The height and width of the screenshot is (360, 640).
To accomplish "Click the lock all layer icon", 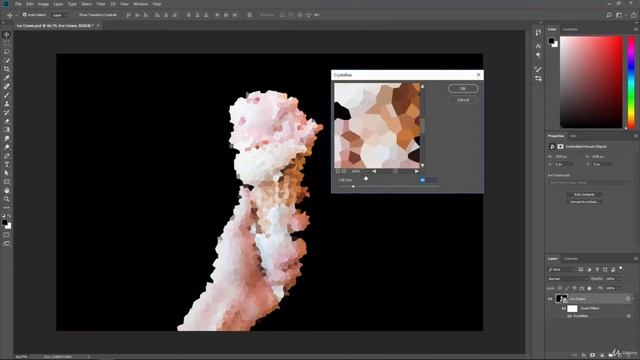I will pyautogui.click(x=589, y=288).
